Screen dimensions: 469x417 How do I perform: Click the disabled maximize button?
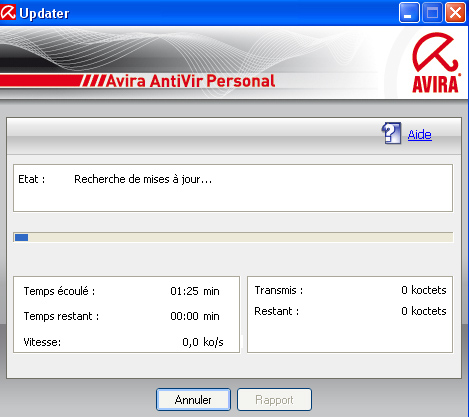pos(432,13)
